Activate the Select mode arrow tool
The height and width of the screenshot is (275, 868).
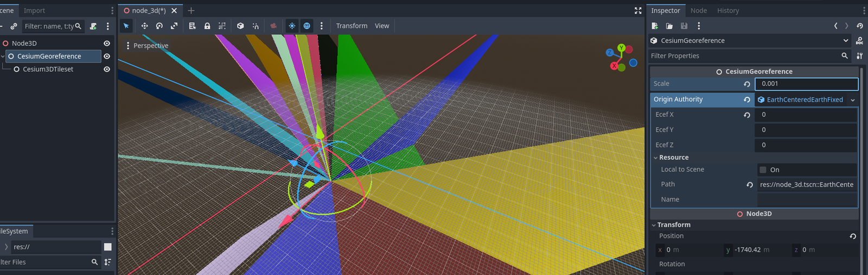click(126, 26)
